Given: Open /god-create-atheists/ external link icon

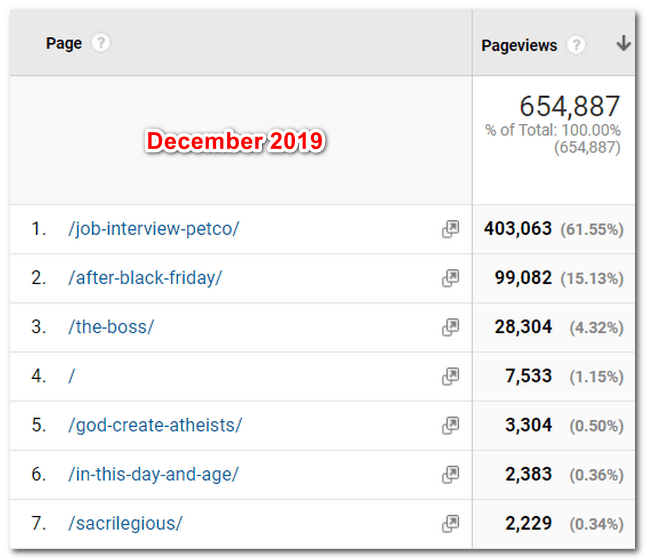Looking at the screenshot, I should [x=451, y=425].
